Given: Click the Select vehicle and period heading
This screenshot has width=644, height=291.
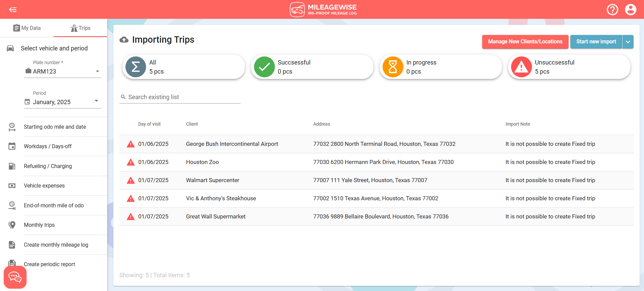Looking at the screenshot, I should 54,48.
